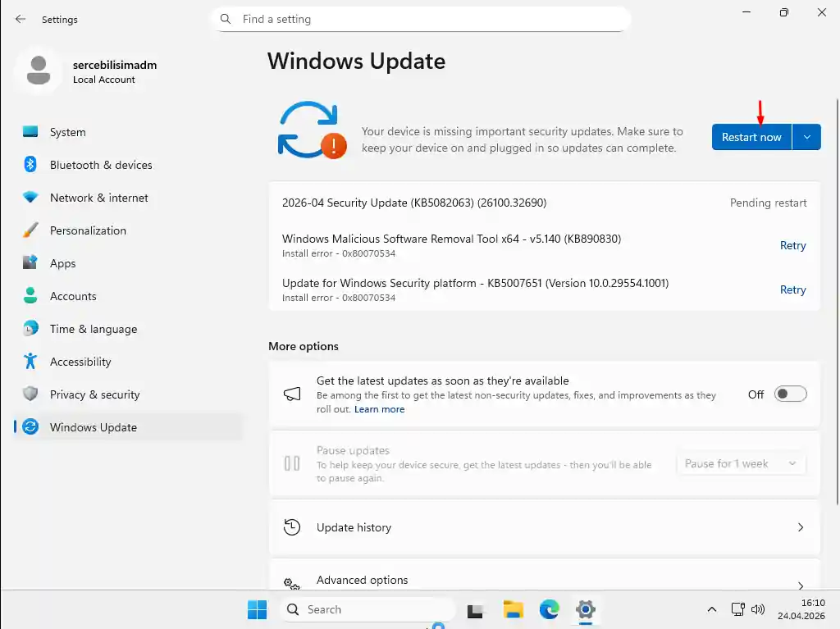Open the Update history row

545,527
